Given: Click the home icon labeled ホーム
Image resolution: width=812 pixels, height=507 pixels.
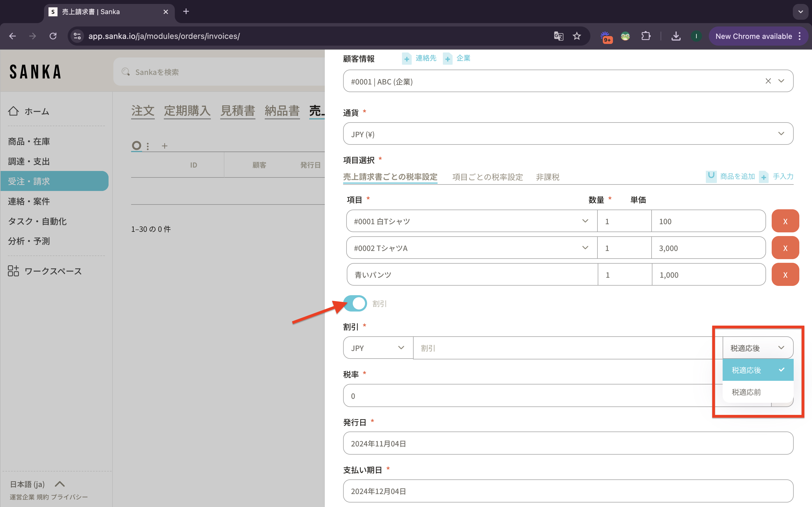Looking at the screenshot, I should pyautogui.click(x=14, y=111).
